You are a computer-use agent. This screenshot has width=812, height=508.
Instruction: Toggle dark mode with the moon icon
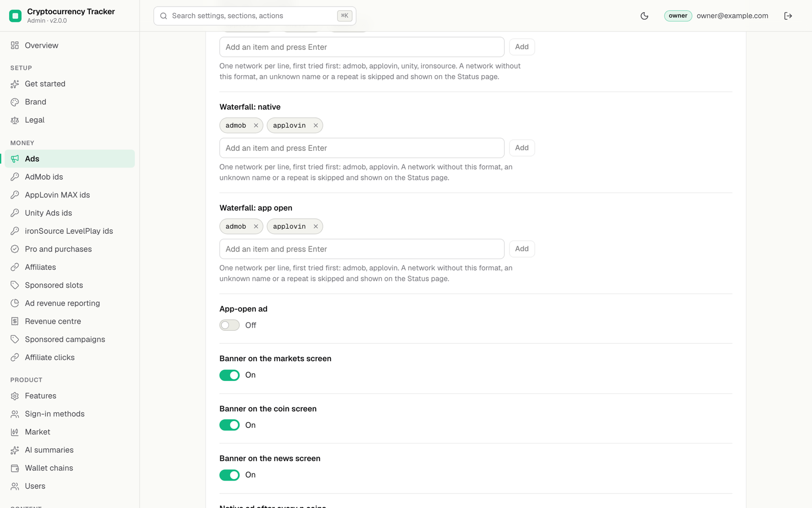(x=645, y=16)
